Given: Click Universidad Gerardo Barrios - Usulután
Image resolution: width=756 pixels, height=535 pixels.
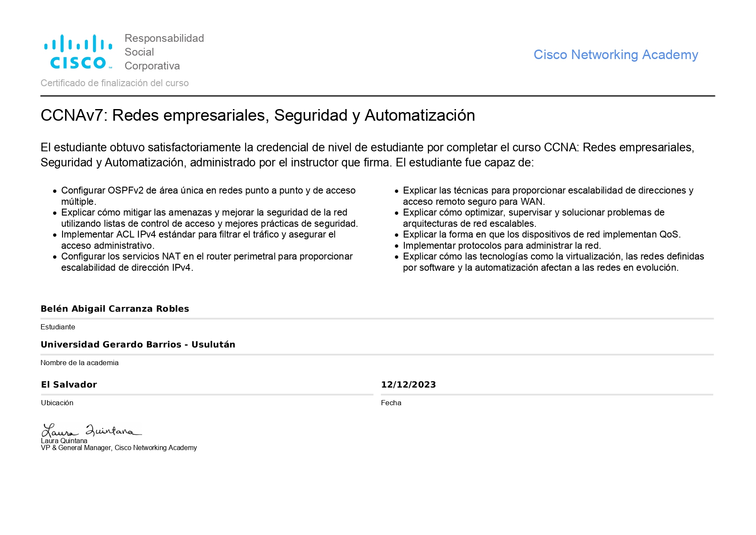Looking at the screenshot, I should [138, 344].
